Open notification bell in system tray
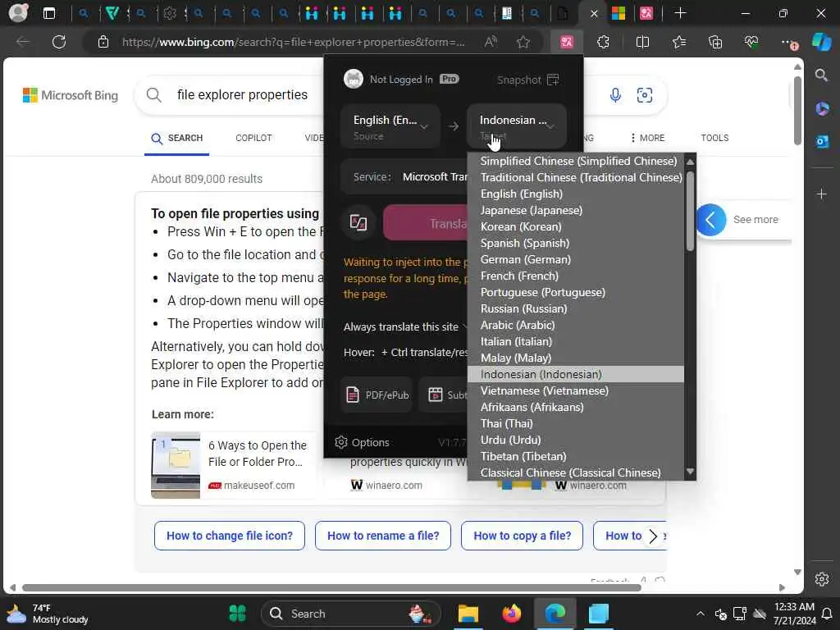 [827, 614]
